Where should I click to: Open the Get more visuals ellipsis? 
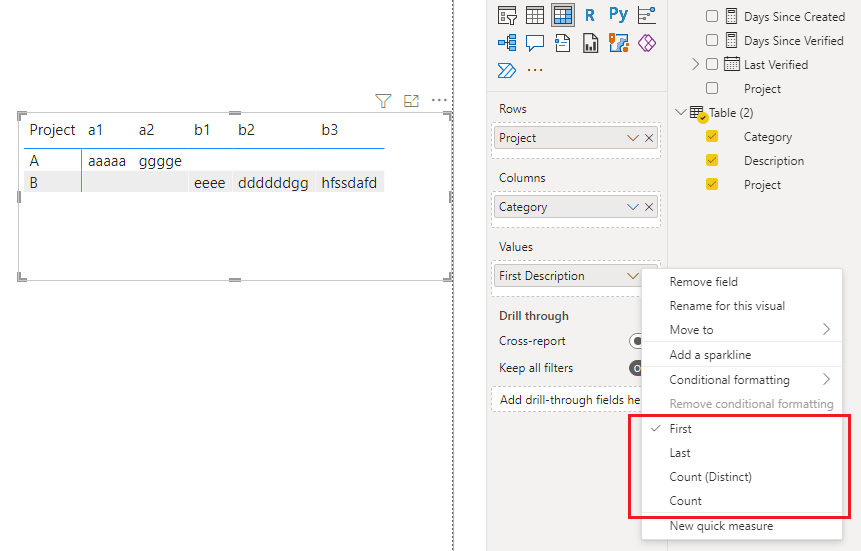535,70
